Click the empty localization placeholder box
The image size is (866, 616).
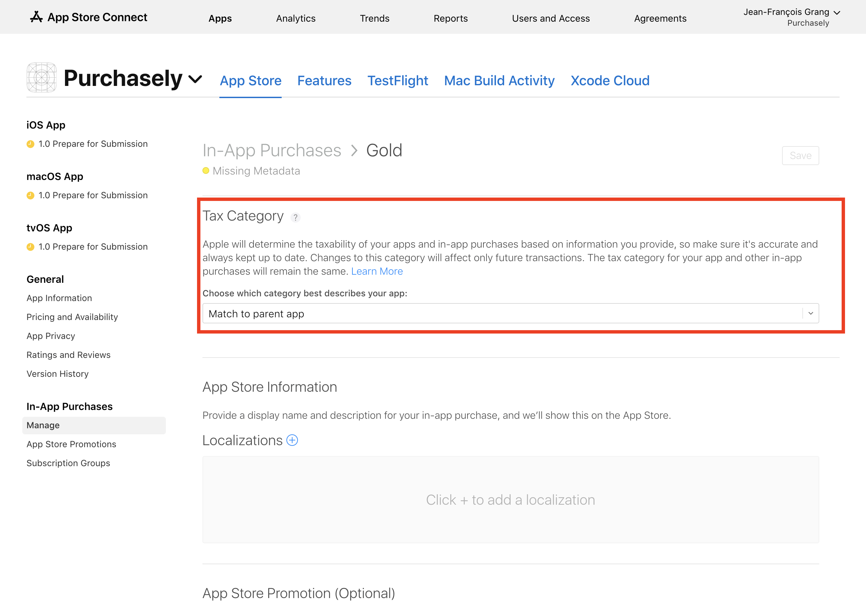coord(511,500)
